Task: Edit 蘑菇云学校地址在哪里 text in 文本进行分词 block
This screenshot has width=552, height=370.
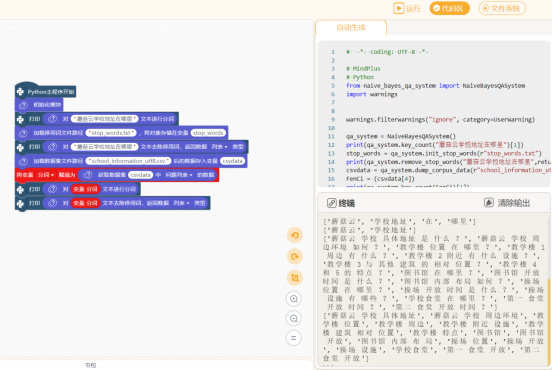Action: (x=105, y=119)
